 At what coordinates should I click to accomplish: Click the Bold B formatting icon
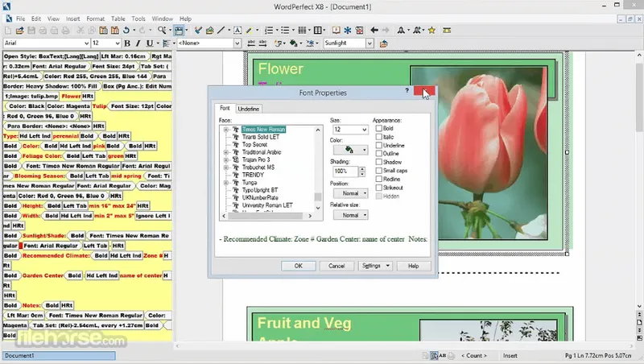coord(127,43)
